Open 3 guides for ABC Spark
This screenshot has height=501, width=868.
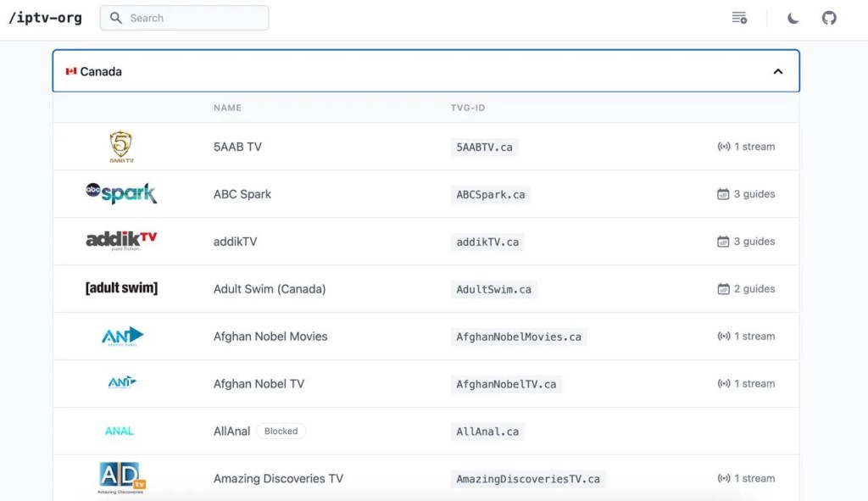[x=746, y=194]
